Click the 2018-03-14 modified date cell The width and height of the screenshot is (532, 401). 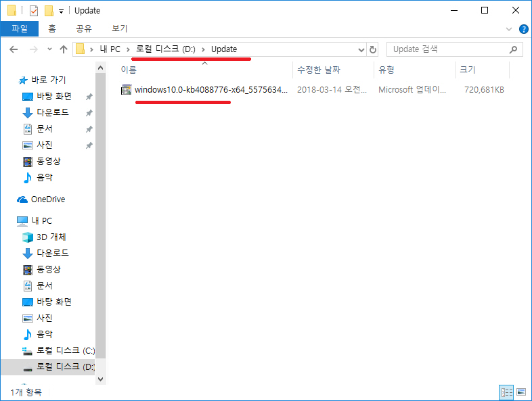coord(332,90)
